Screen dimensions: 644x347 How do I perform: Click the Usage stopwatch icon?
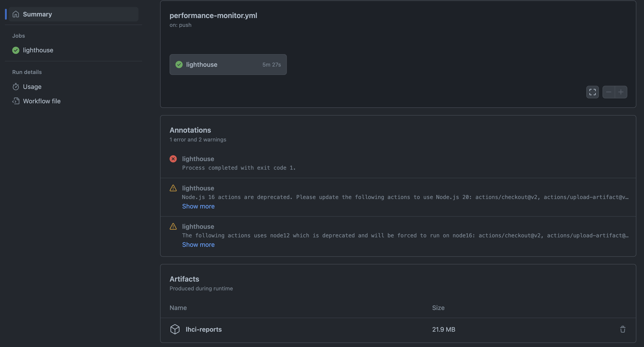pyautogui.click(x=16, y=87)
